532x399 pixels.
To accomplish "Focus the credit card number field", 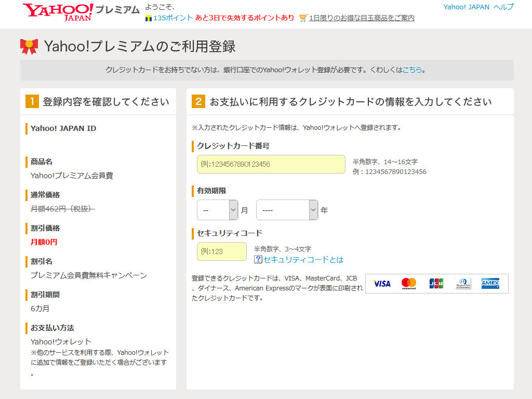I will click(x=271, y=164).
